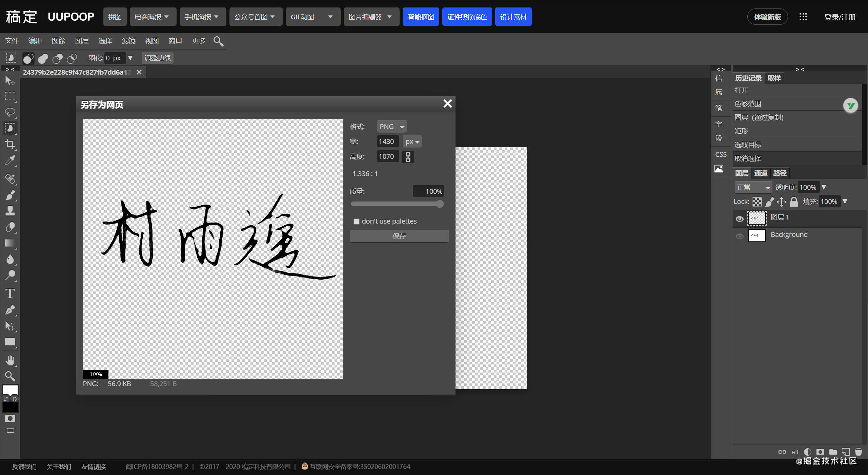Switch to the 通道 tab
This screenshot has height=475, width=868.
click(761, 173)
